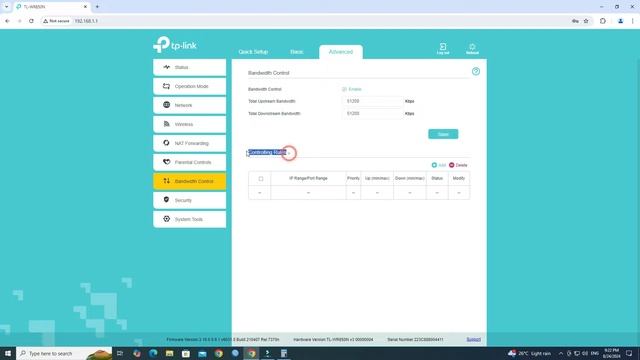Click the Total Upstream Bandwidth field
The width and height of the screenshot is (640, 360).
click(373, 101)
